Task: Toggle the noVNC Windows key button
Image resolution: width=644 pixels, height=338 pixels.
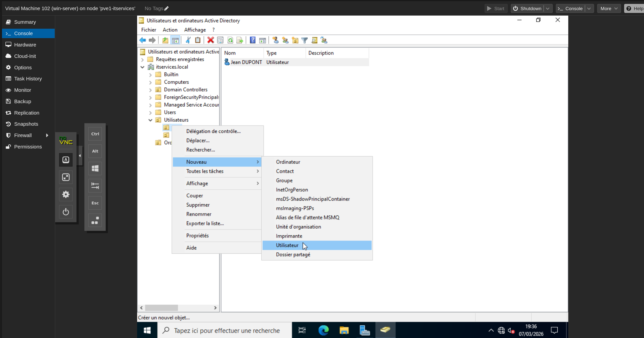Action: [95, 169]
